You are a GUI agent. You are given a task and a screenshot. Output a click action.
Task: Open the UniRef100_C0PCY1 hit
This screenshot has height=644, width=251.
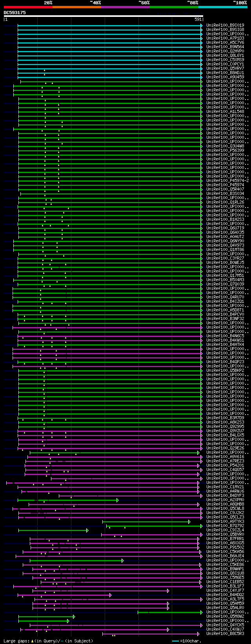pos(225,64)
